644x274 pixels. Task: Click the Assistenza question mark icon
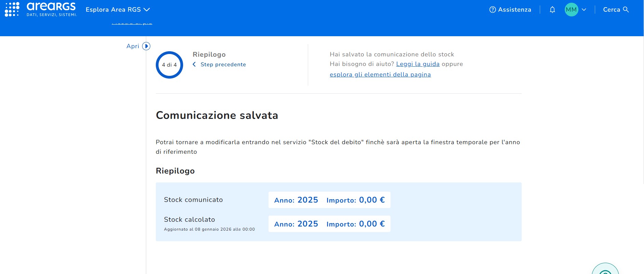tap(492, 10)
